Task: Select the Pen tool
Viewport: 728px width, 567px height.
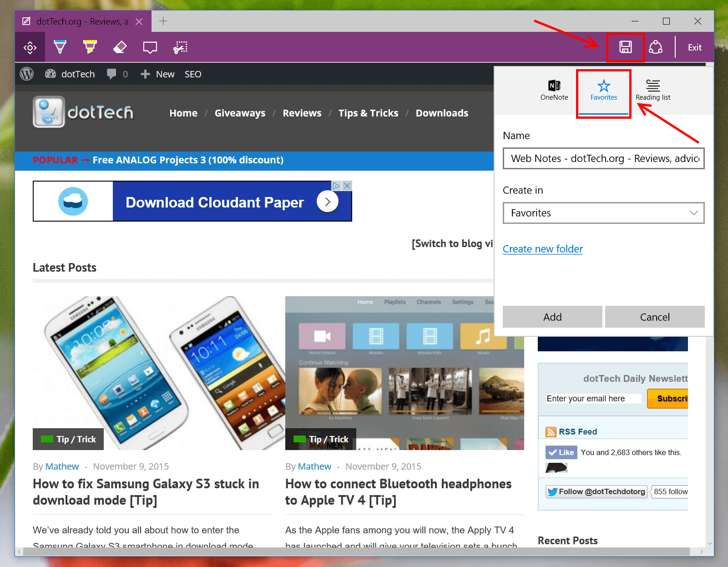Action: point(60,47)
